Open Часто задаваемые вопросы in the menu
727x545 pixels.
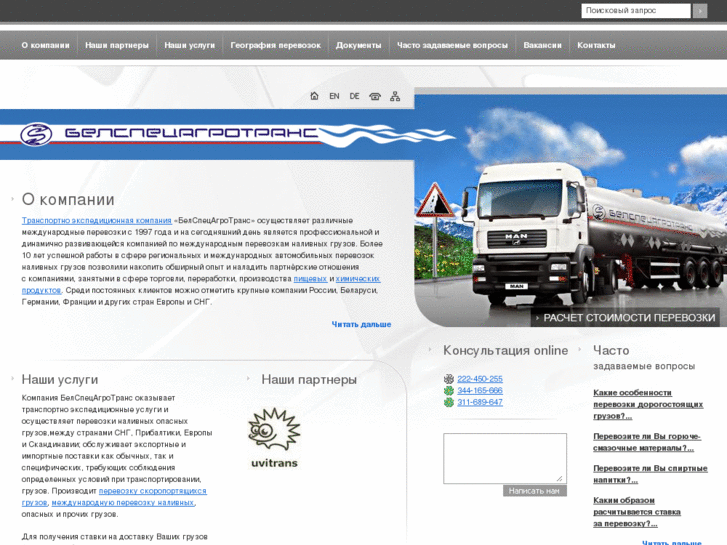[x=452, y=45]
